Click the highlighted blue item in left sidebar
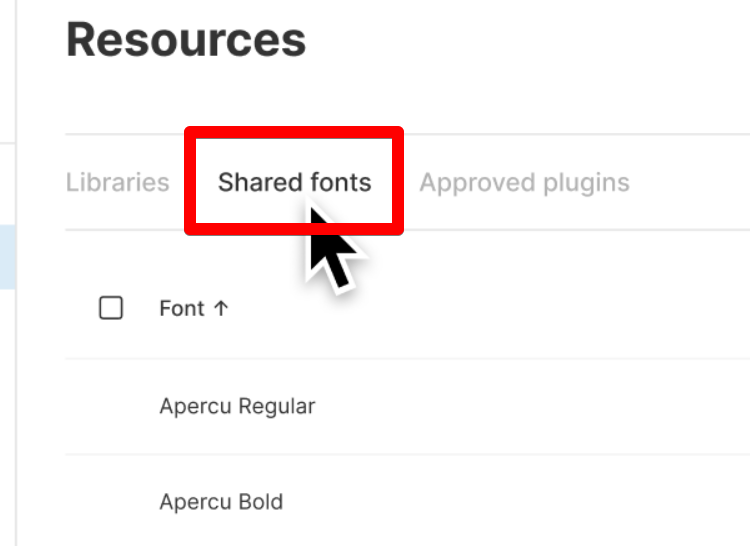This screenshot has width=750, height=546. click(7, 256)
